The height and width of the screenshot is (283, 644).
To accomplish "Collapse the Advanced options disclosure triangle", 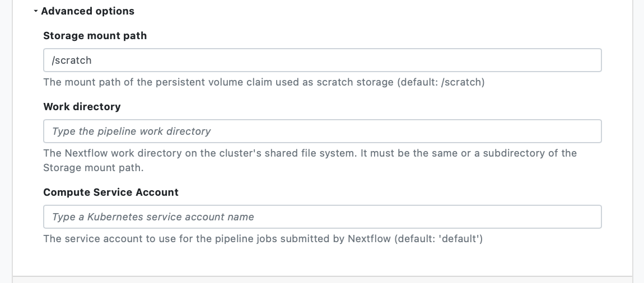I will pyautogui.click(x=36, y=11).
